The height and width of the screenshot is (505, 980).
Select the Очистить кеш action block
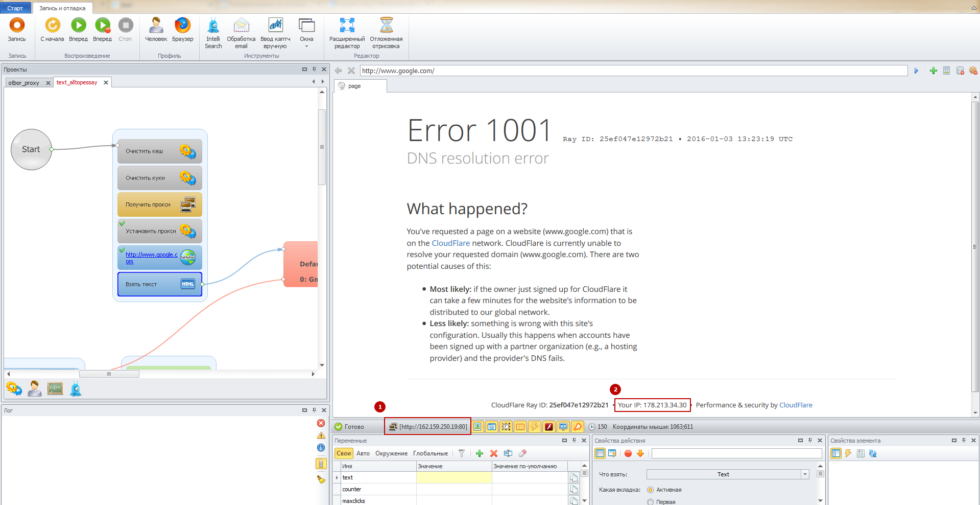160,151
